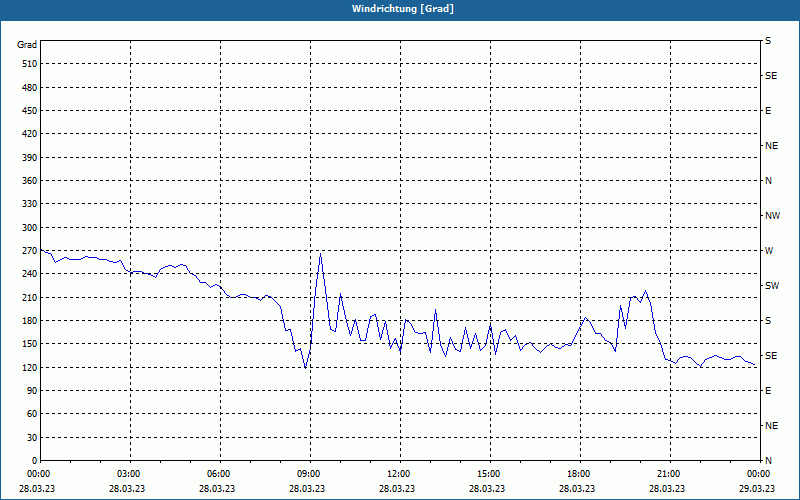Click the W compass label on the right axis

click(x=769, y=251)
